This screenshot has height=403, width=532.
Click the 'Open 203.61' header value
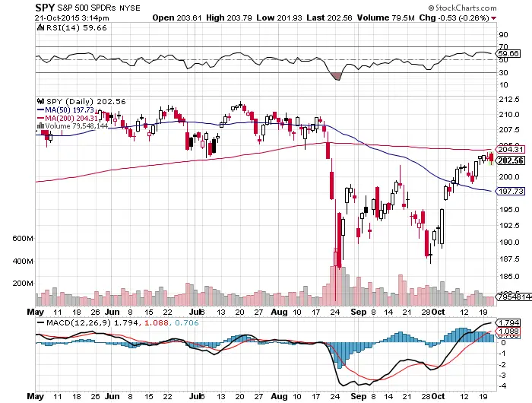coord(177,17)
